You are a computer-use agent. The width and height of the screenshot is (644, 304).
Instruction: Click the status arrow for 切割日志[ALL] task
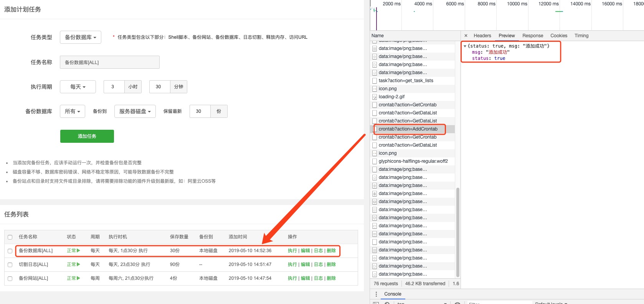[x=78, y=264]
